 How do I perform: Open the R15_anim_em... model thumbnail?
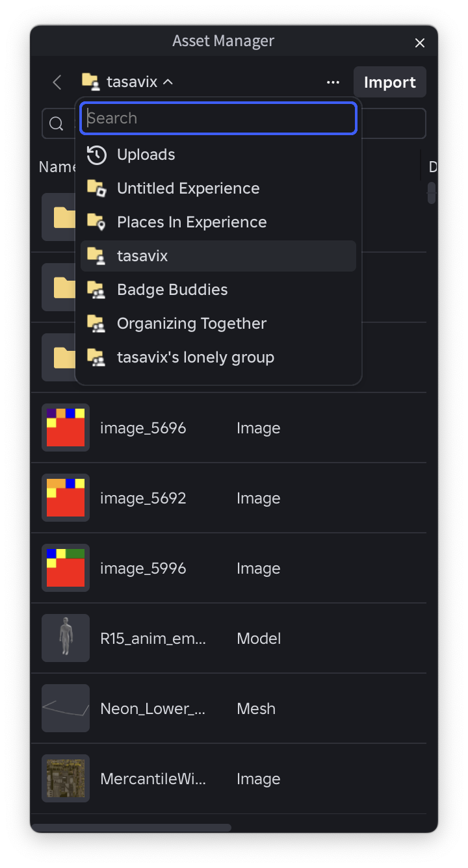(x=66, y=638)
